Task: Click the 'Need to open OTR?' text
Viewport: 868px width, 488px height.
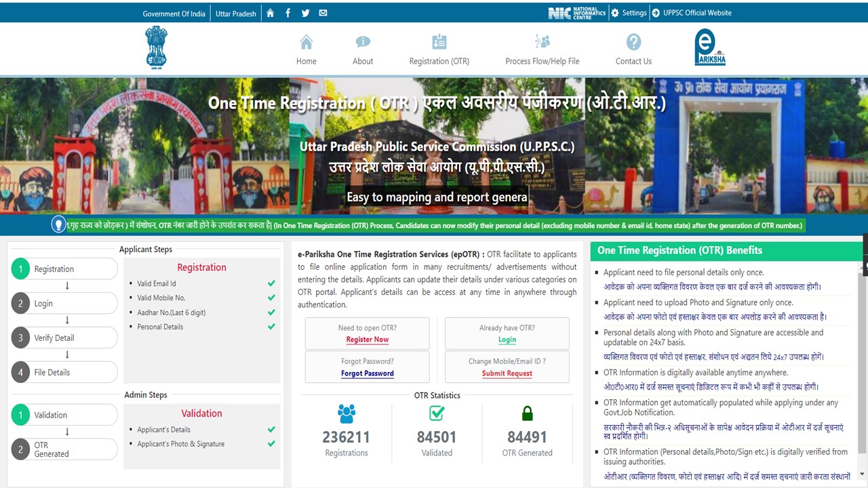Action: [x=368, y=328]
